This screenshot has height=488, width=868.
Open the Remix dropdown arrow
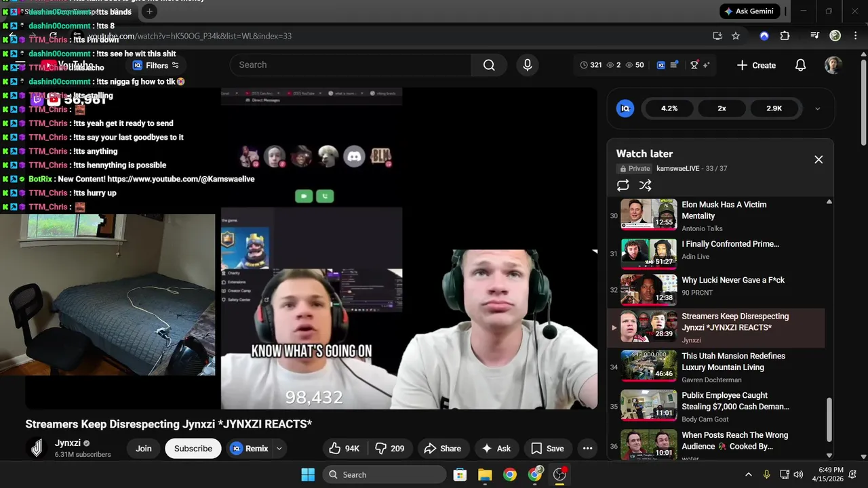coord(279,449)
